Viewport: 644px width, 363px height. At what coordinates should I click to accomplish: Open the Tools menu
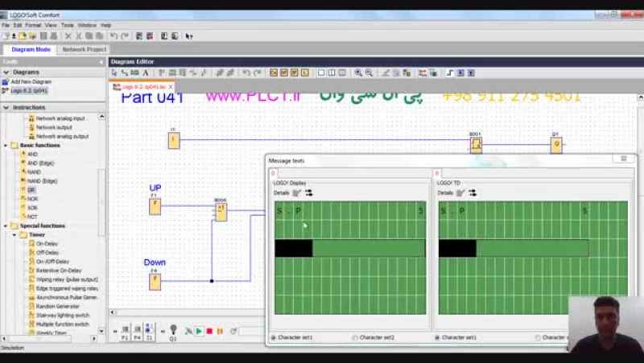pos(68,25)
